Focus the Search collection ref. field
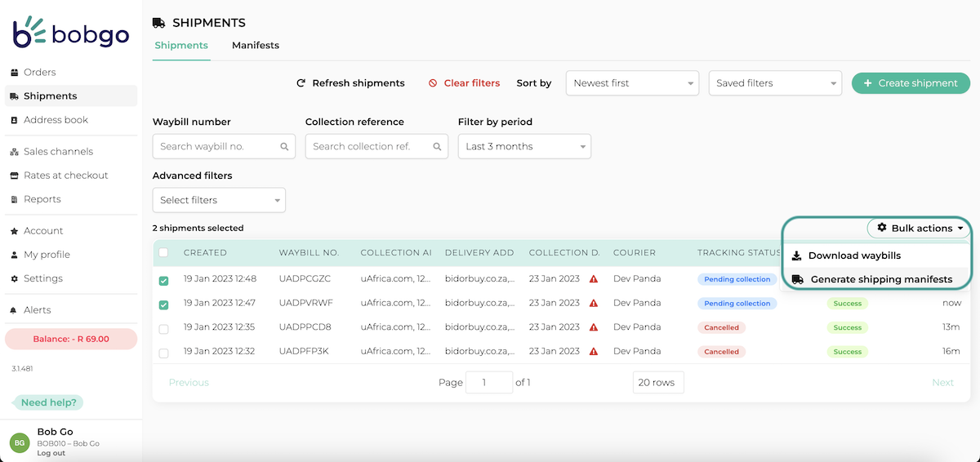 pyautogui.click(x=376, y=146)
